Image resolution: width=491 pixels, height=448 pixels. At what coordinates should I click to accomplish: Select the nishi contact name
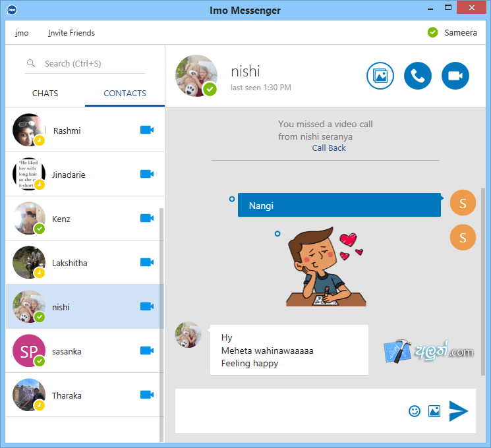pos(61,307)
